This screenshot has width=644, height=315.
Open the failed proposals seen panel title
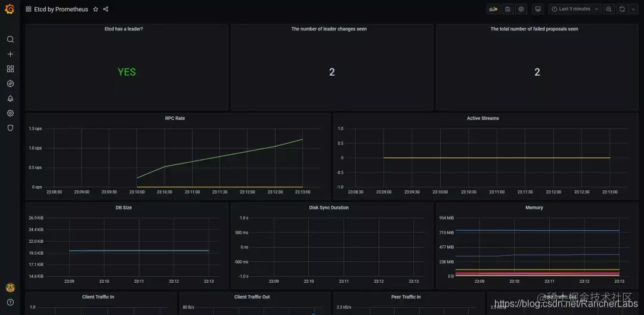(534, 29)
